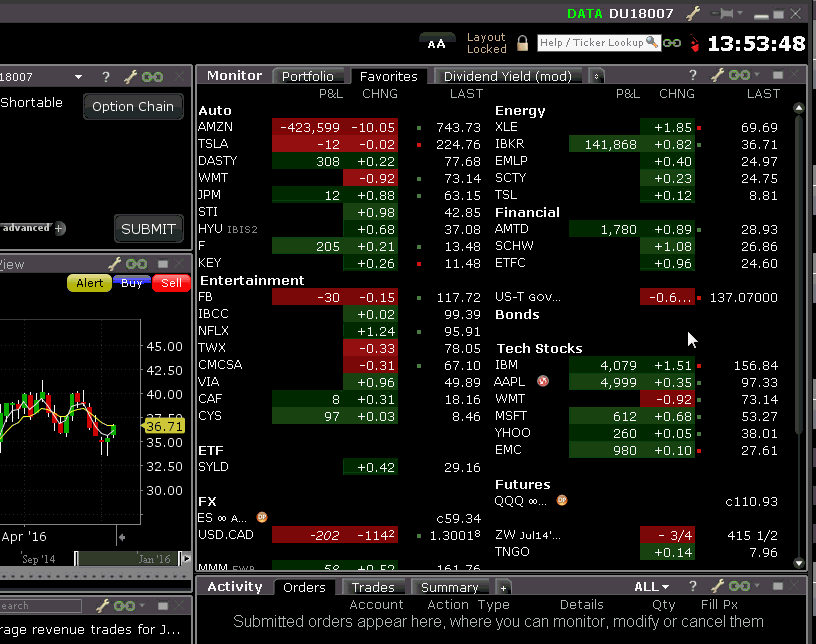Click the arrow beside Apr '16 on chart axis
Screen dimensions: 816x644
point(122,537)
